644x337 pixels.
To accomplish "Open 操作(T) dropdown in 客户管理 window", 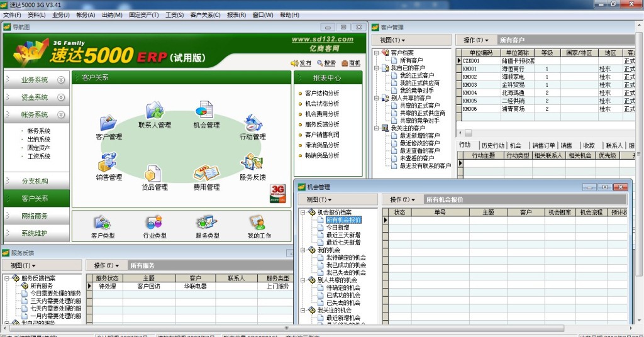I will click(x=475, y=40).
